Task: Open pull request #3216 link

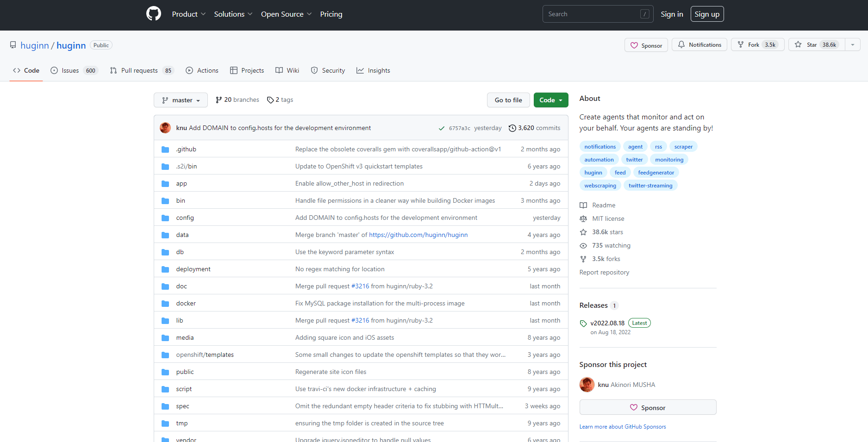Action: point(360,286)
